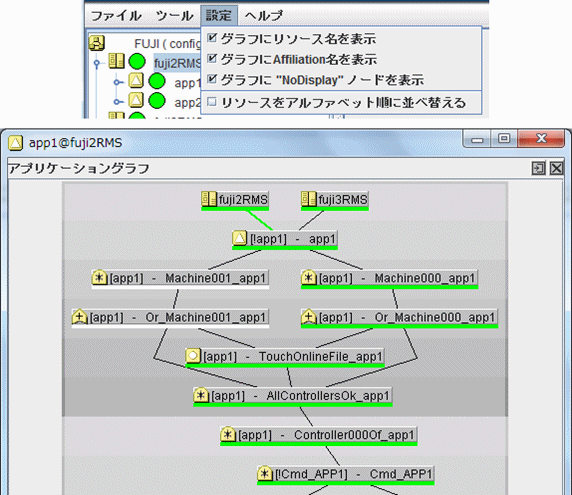Select fuji2RMS label in the tree
Viewport: 572px width, 495px height.
click(x=177, y=63)
